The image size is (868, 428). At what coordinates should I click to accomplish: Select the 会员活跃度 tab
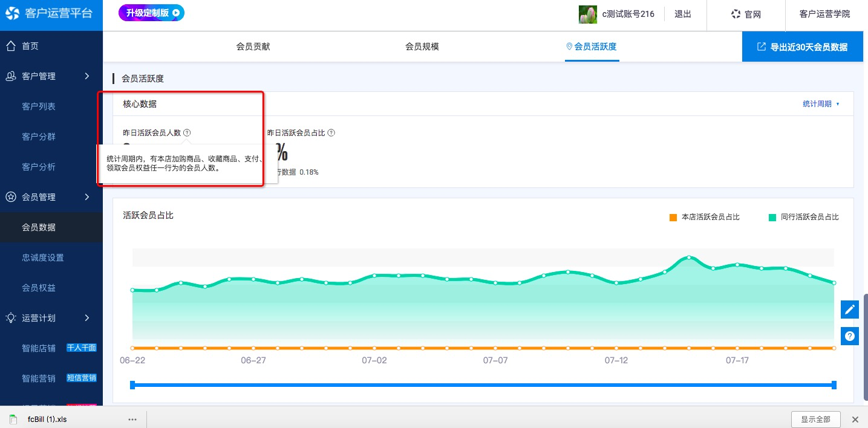(592, 47)
